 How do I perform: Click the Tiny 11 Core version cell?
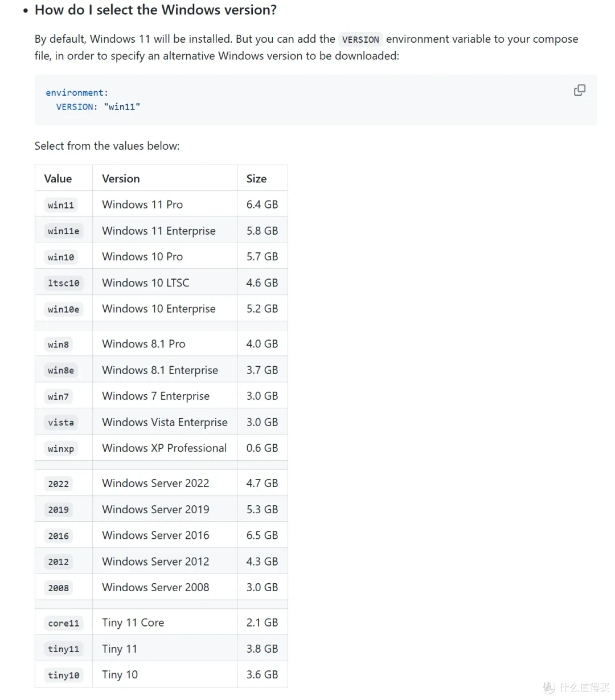(x=165, y=623)
